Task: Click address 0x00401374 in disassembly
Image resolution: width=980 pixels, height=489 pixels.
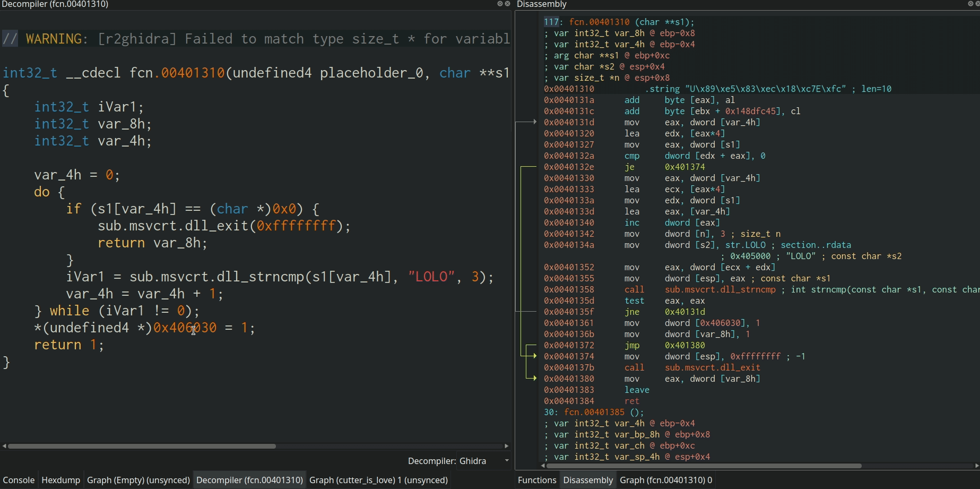Action: (569, 356)
